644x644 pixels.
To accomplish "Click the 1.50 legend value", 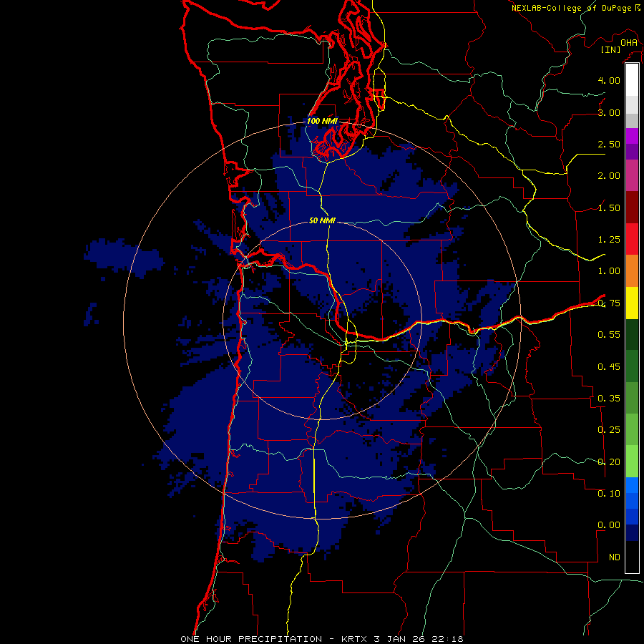I will click(x=609, y=208).
